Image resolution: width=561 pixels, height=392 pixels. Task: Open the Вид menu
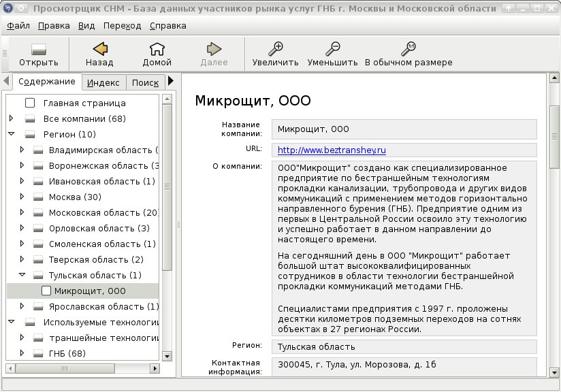(86, 26)
